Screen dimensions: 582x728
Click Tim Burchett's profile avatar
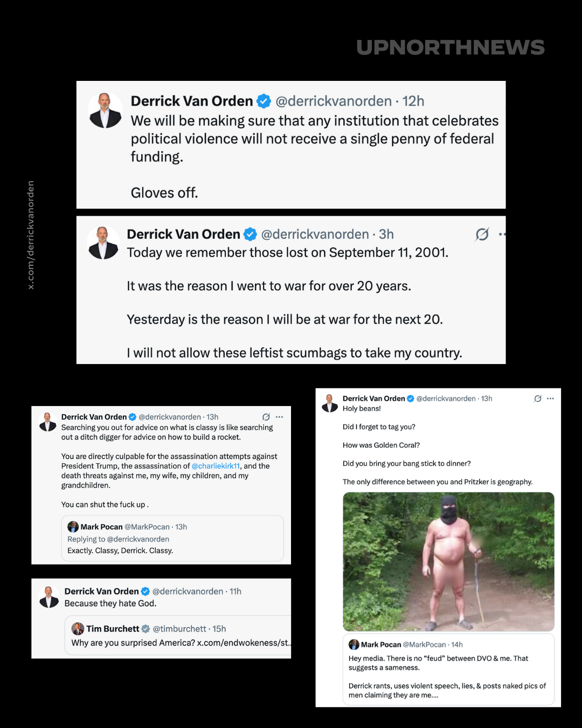pyautogui.click(x=78, y=629)
